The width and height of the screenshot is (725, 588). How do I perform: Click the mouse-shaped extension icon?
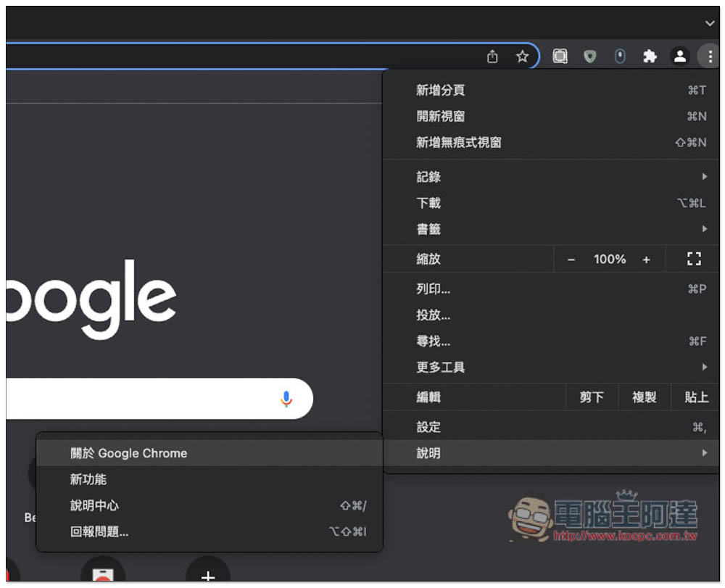(x=620, y=57)
